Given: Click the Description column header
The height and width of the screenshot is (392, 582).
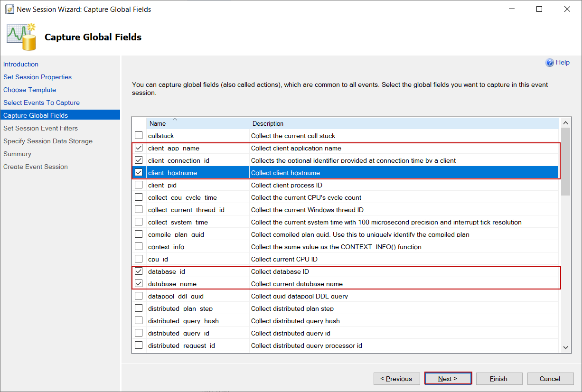Looking at the screenshot, I should coord(268,123).
